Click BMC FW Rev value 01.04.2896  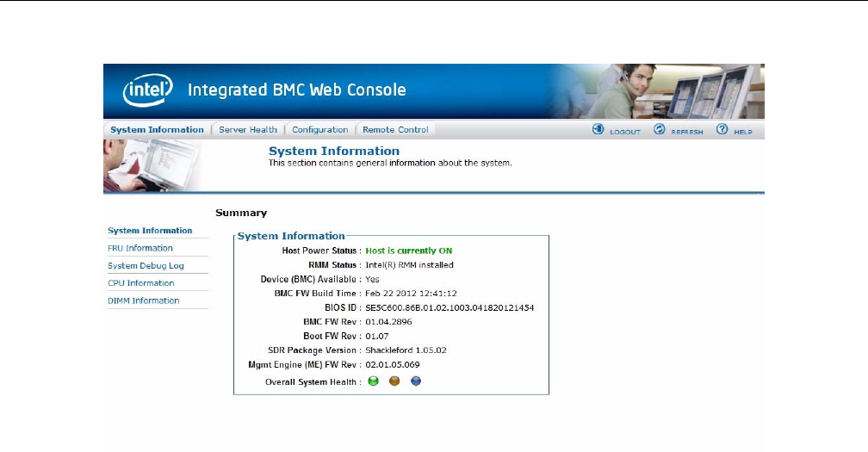388,322
